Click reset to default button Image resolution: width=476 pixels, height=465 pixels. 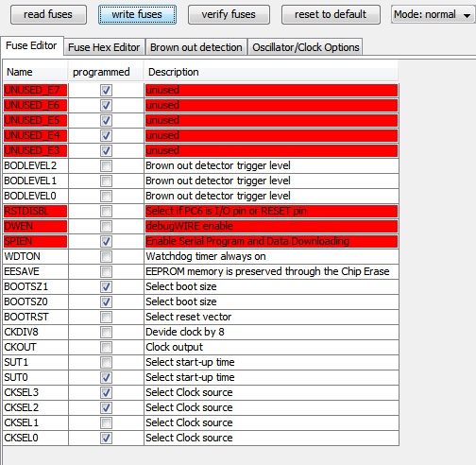point(331,14)
